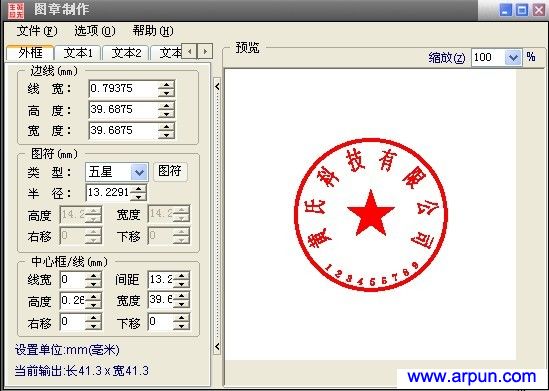549x391 pixels.
Task: Increase 中心框/线 线宽 with up arrow
Action: point(93,276)
